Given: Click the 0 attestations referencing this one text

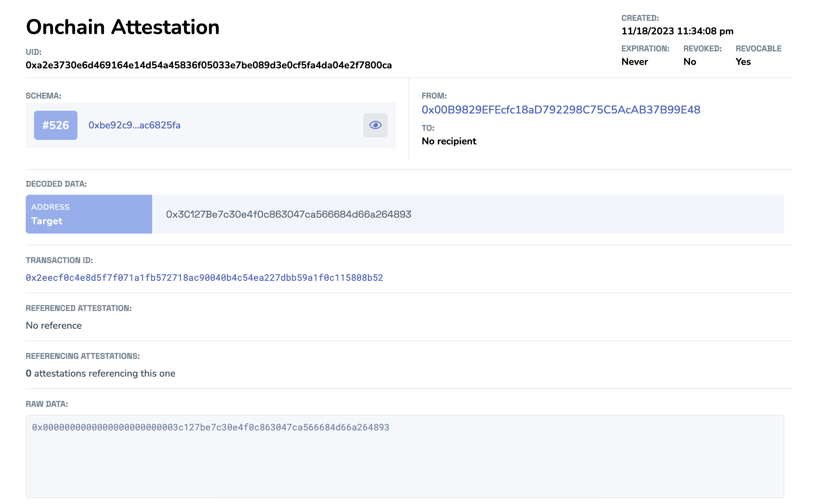Looking at the screenshot, I should (x=100, y=373).
